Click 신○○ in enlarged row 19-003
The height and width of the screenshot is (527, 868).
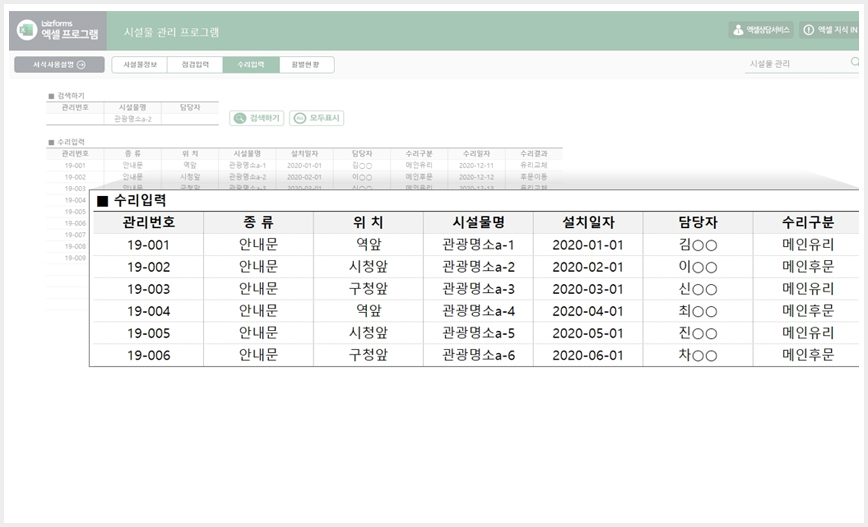(698, 289)
